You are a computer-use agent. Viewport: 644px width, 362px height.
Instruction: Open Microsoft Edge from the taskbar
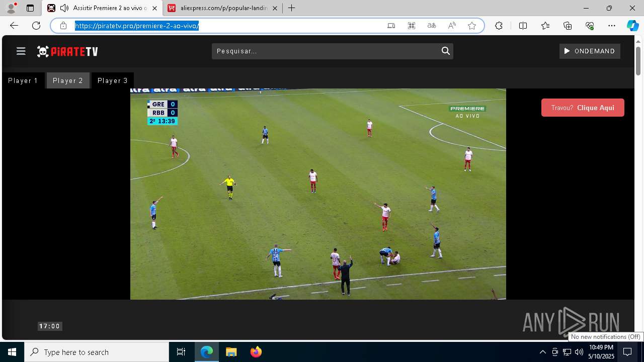(x=207, y=352)
